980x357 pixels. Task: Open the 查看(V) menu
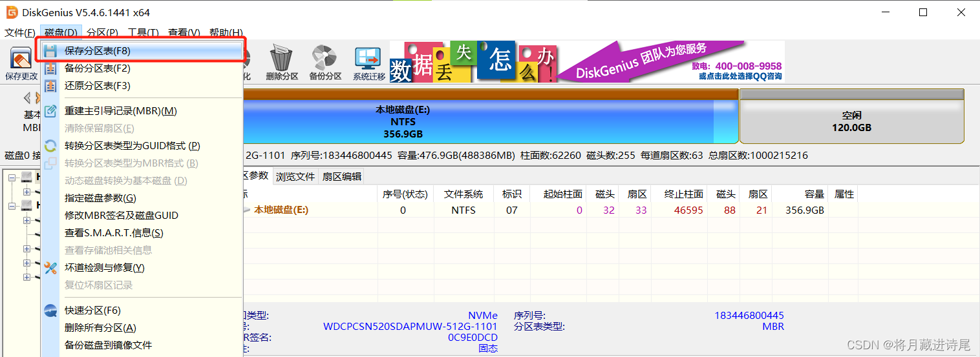pos(184,32)
